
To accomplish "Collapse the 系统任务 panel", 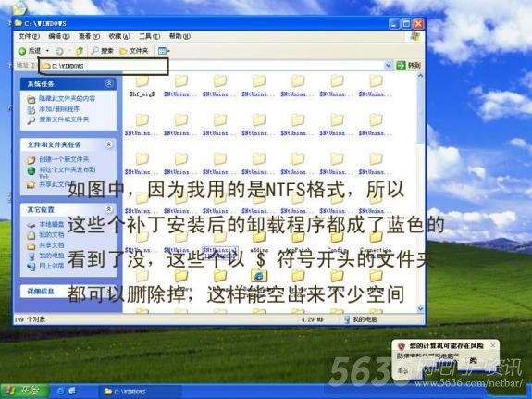I will [x=109, y=83].
